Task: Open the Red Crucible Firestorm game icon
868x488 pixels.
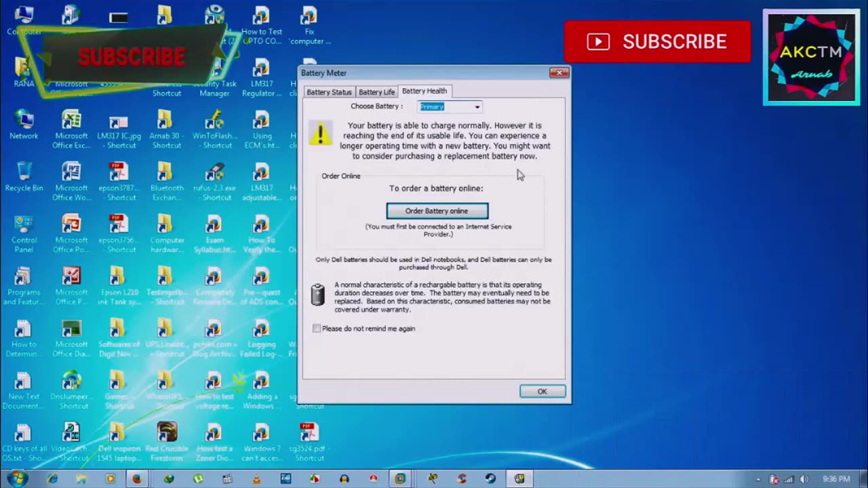Action: 167,441
